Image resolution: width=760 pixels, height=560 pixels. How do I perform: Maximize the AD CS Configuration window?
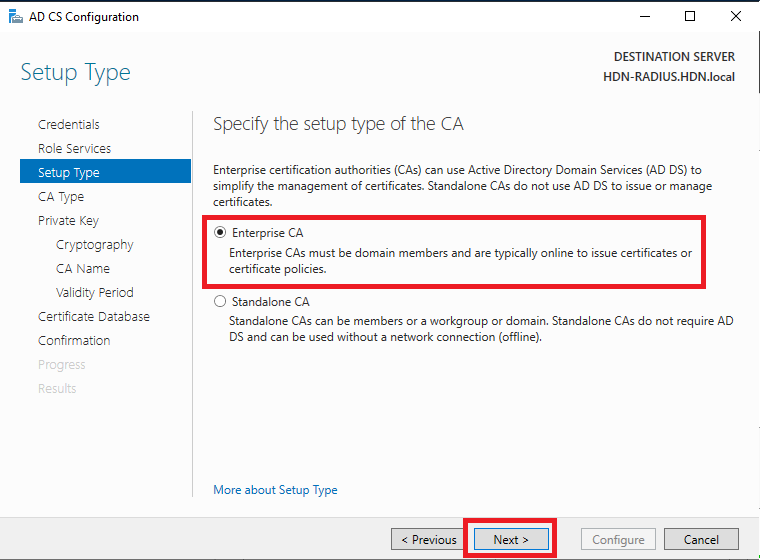click(690, 16)
